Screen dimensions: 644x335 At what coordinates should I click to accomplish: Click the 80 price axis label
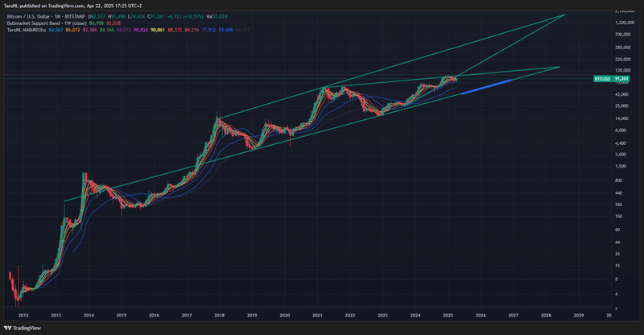click(x=617, y=230)
